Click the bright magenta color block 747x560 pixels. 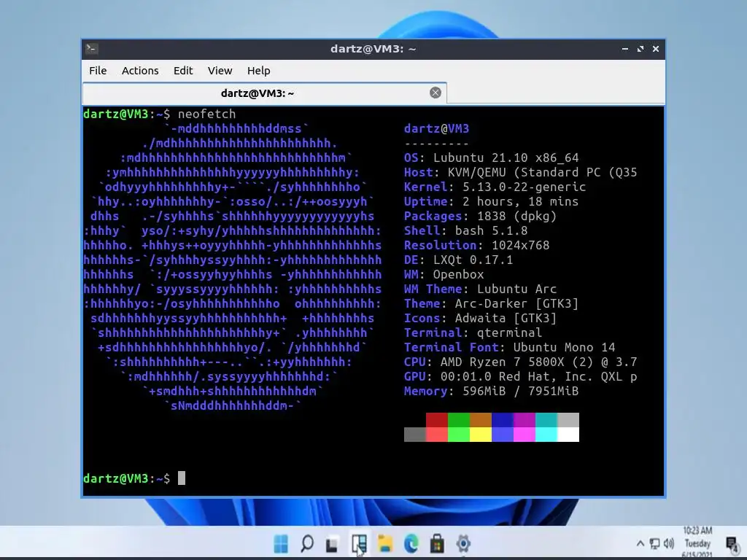(525, 435)
